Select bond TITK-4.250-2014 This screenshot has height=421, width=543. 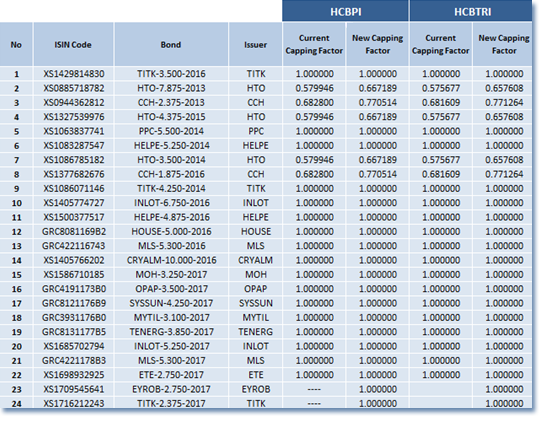click(171, 188)
